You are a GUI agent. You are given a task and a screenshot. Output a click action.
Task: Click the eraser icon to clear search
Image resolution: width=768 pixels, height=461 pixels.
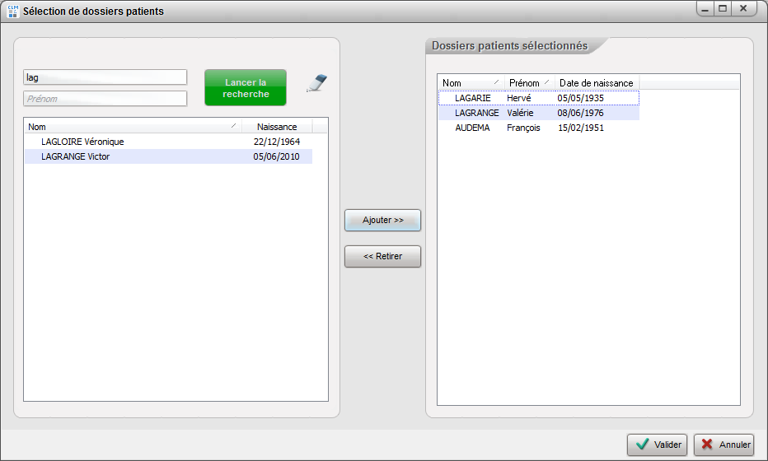(316, 84)
